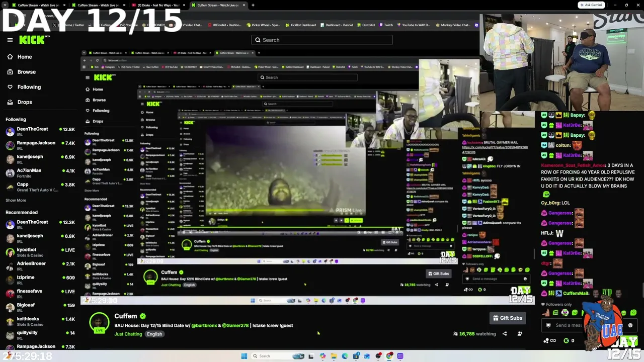Image resolution: width=644 pixels, height=362 pixels.
Task: Click the verified badge next to Cuffem
Action: click(x=143, y=316)
